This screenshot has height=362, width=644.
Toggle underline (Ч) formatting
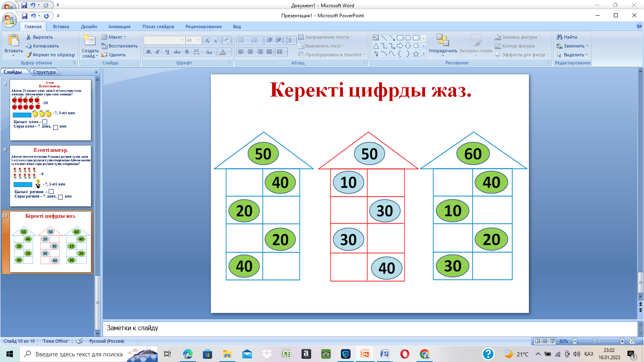click(x=167, y=52)
